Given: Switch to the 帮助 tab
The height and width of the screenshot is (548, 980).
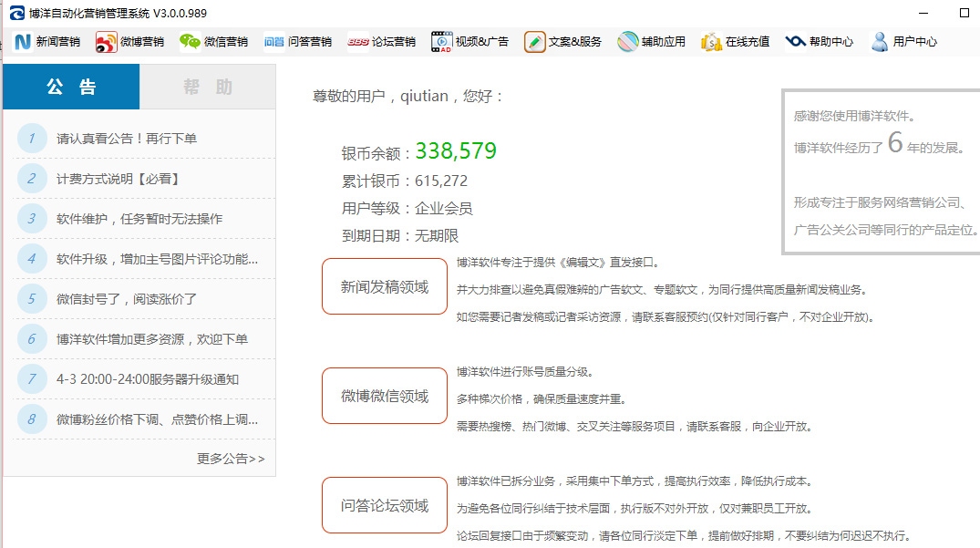Looking at the screenshot, I should pyautogui.click(x=208, y=87).
